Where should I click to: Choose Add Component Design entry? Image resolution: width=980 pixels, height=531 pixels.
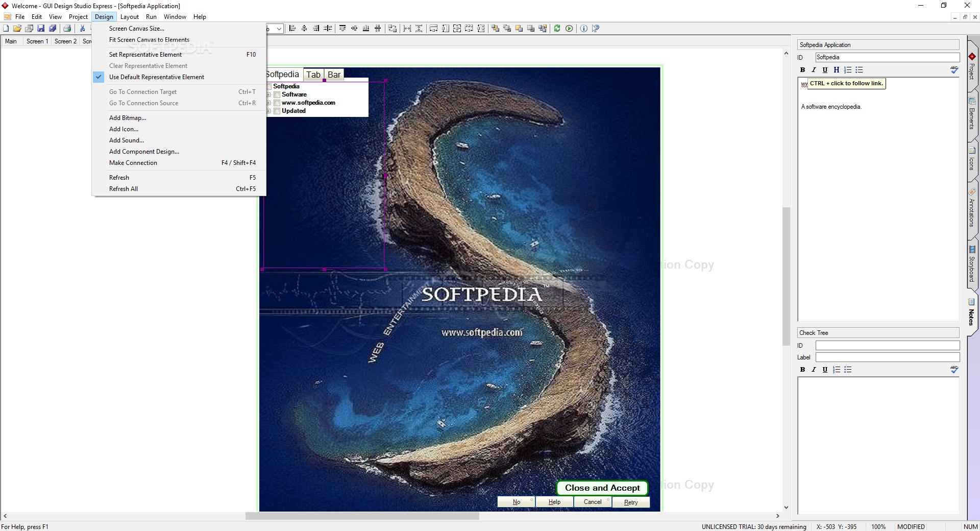pyautogui.click(x=179, y=152)
